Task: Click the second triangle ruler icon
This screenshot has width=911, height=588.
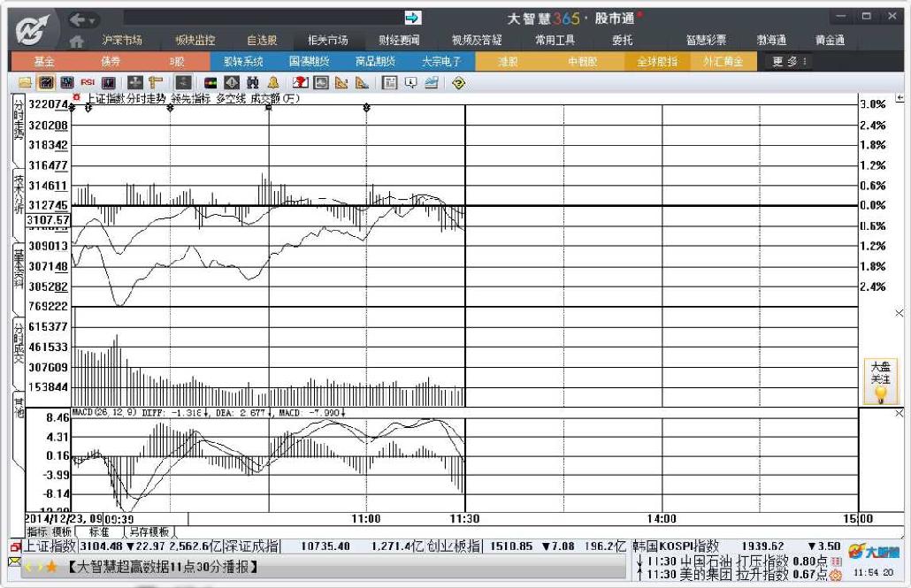Action: click(x=362, y=83)
